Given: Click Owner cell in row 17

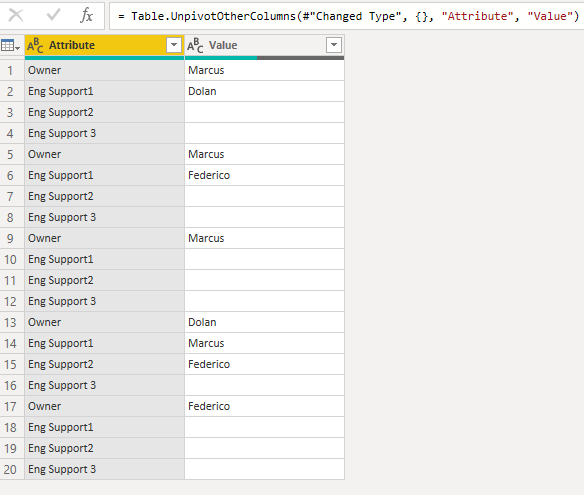Looking at the screenshot, I should click(104, 406).
